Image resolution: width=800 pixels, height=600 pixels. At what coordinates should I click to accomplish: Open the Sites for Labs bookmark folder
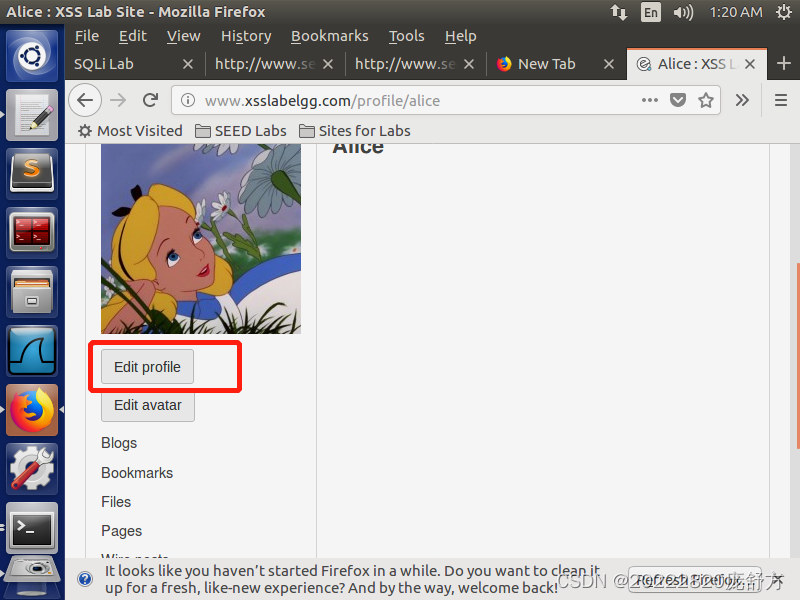click(355, 131)
